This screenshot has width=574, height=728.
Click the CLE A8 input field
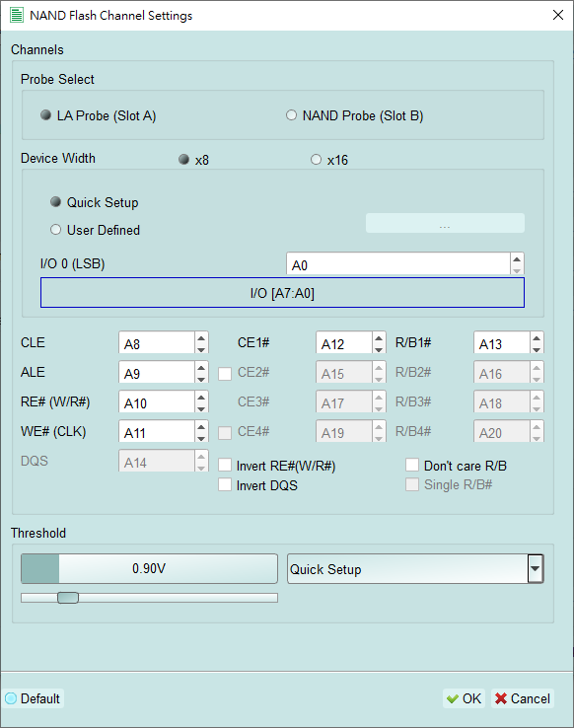[157, 343]
